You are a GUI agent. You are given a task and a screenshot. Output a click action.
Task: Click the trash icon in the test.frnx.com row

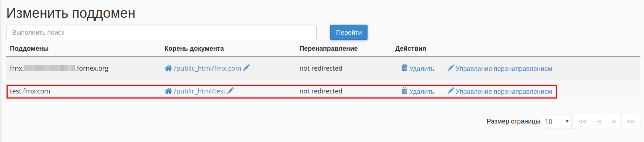pyautogui.click(x=405, y=91)
